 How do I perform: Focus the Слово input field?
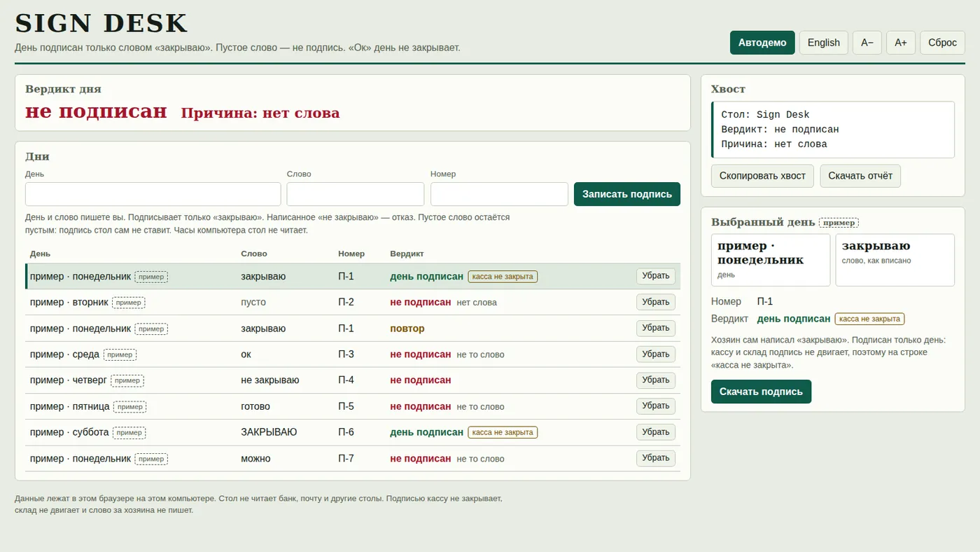point(356,194)
